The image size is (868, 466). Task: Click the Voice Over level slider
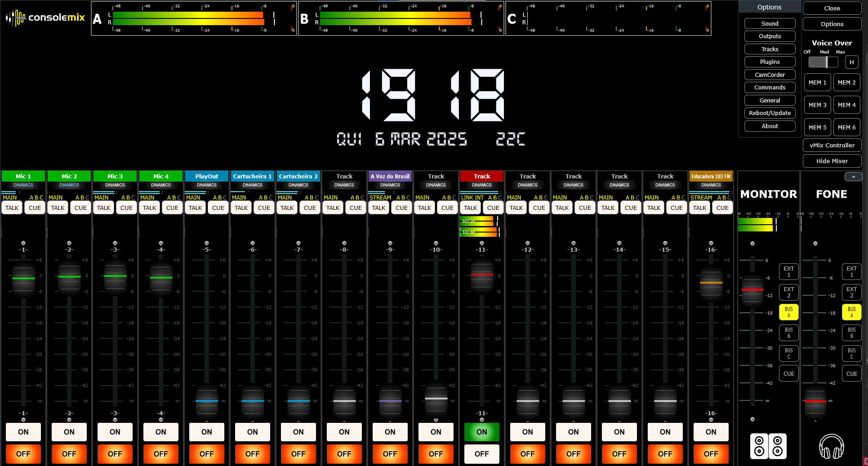[x=824, y=62]
